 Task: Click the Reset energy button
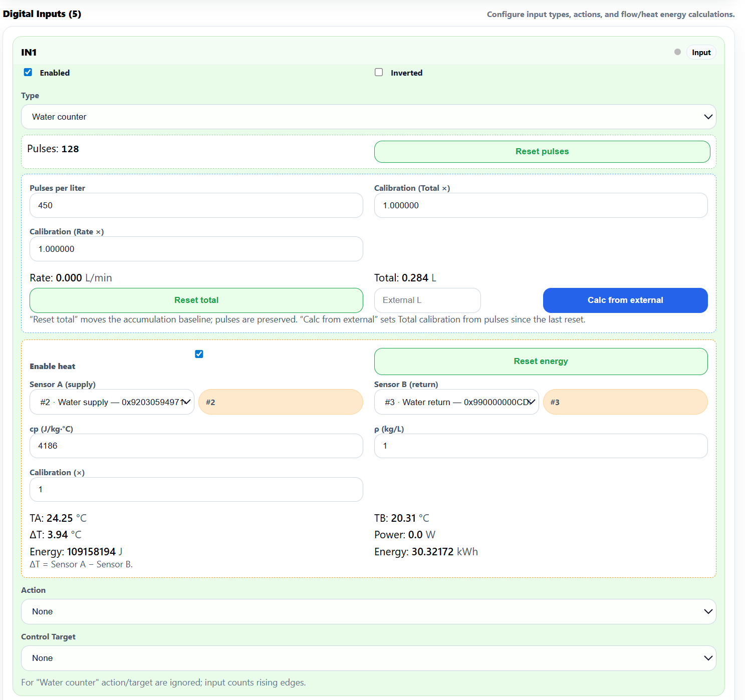[541, 362]
